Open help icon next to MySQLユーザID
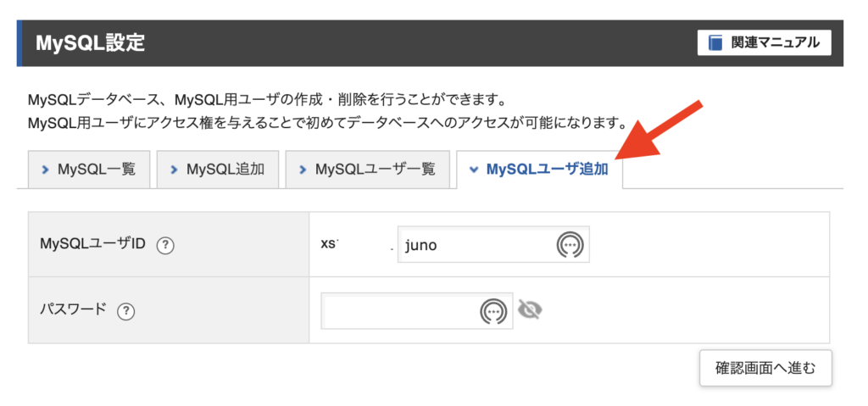868x406 pixels. [x=165, y=245]
